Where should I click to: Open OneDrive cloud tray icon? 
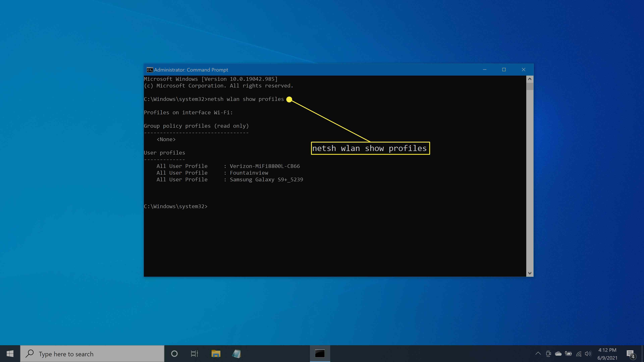pos(558,353)
